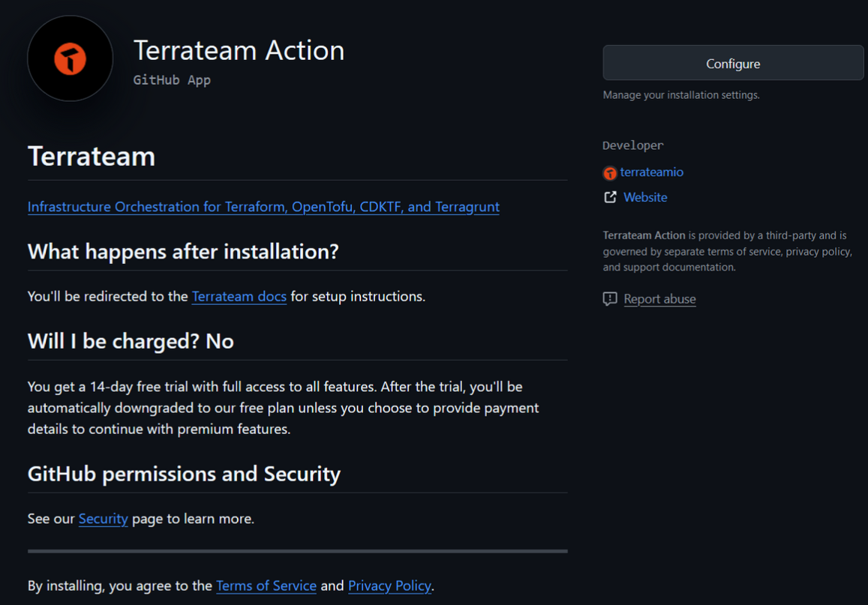Click the terrateamio developer avatar icon
The width and height of the screenshot is (868, 605).
pos(609,173)
